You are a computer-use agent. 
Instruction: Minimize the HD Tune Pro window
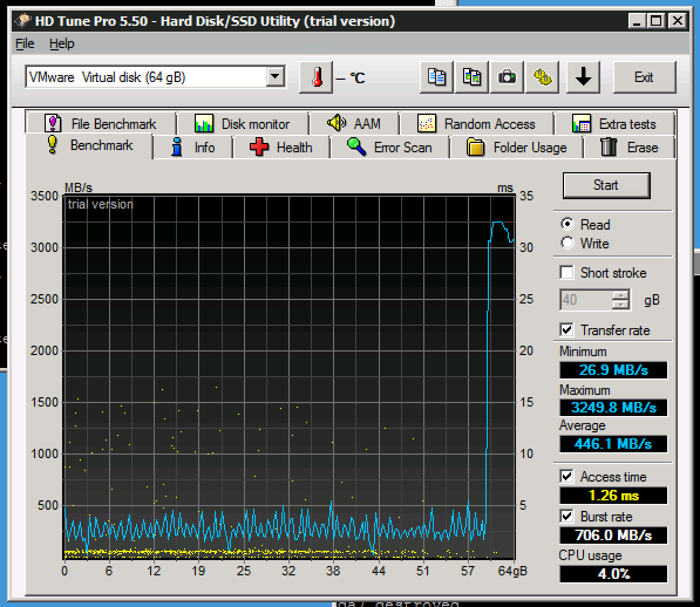(637, 21)
